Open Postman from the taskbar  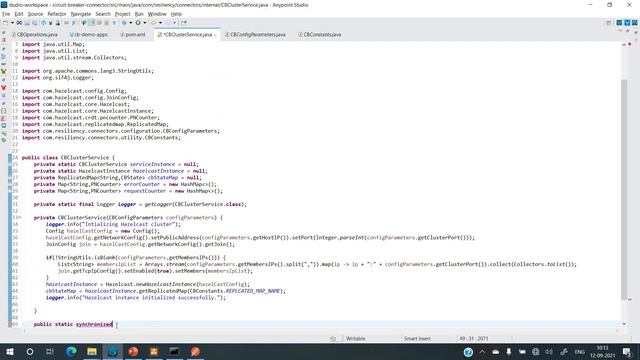195,351
